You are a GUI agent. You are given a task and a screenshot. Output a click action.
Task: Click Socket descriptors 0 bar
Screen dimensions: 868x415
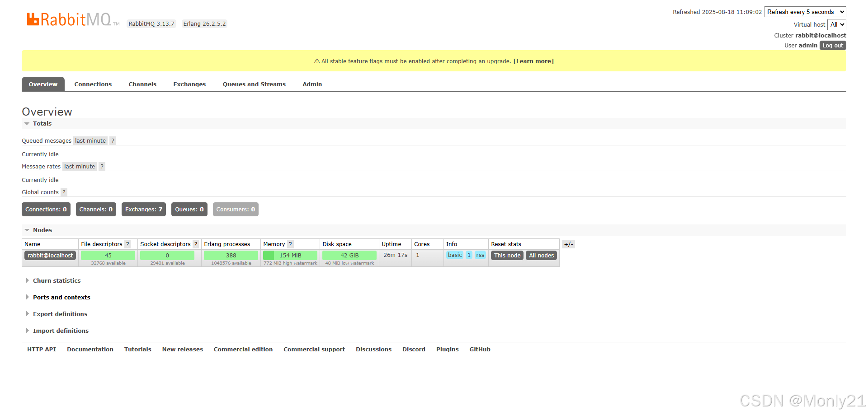pyautogui.click(x=167, y=256)
